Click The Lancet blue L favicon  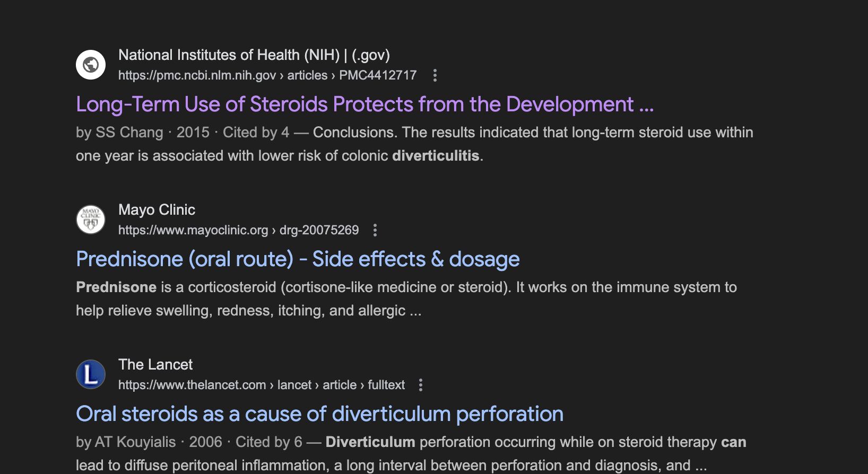pyautogui.click(x=91, y=374)
